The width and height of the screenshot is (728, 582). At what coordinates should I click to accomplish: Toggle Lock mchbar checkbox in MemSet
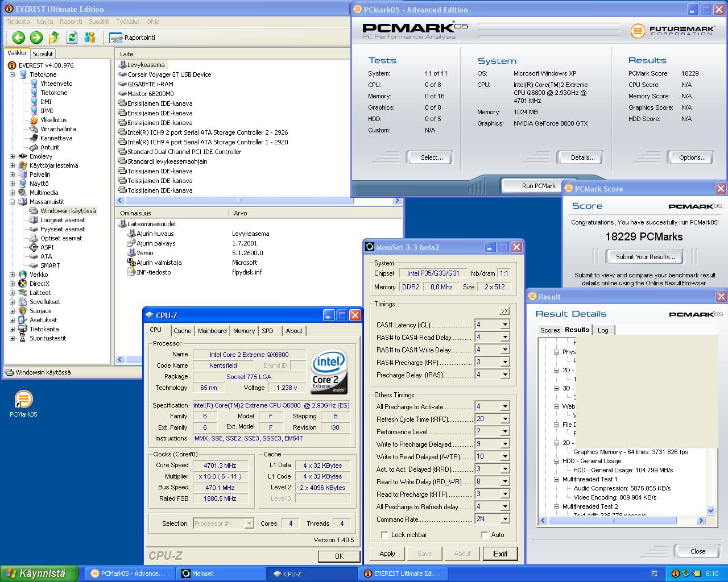[385, 535]
